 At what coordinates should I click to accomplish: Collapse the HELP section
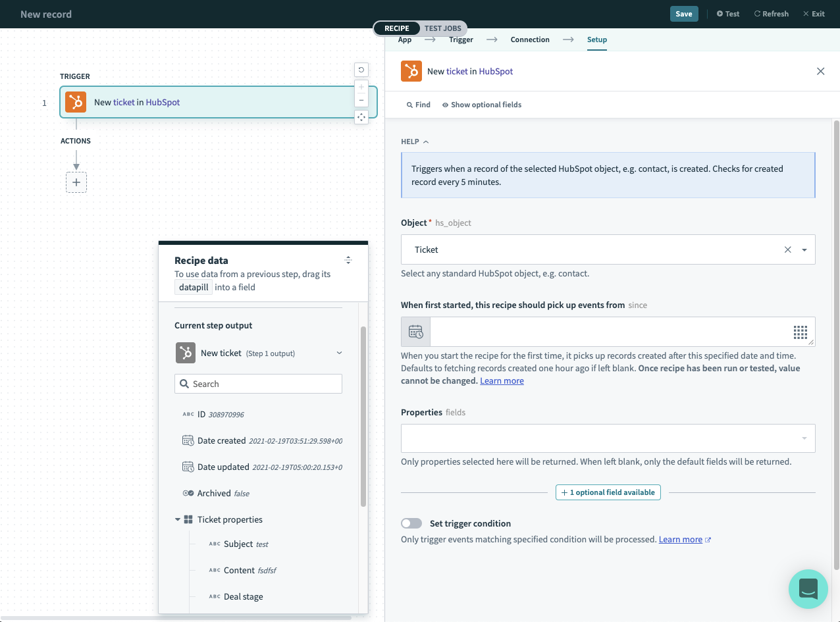(415, 142)
